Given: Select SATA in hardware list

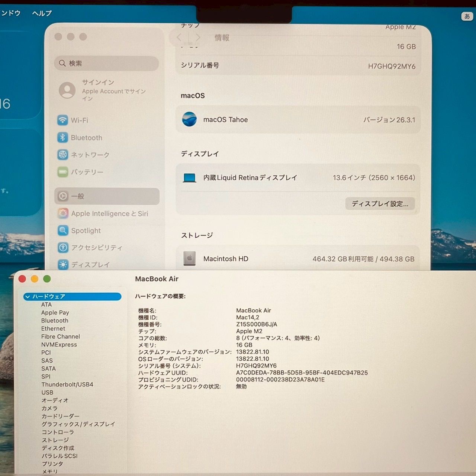Looking at the screenshot, I should (48, 369).
